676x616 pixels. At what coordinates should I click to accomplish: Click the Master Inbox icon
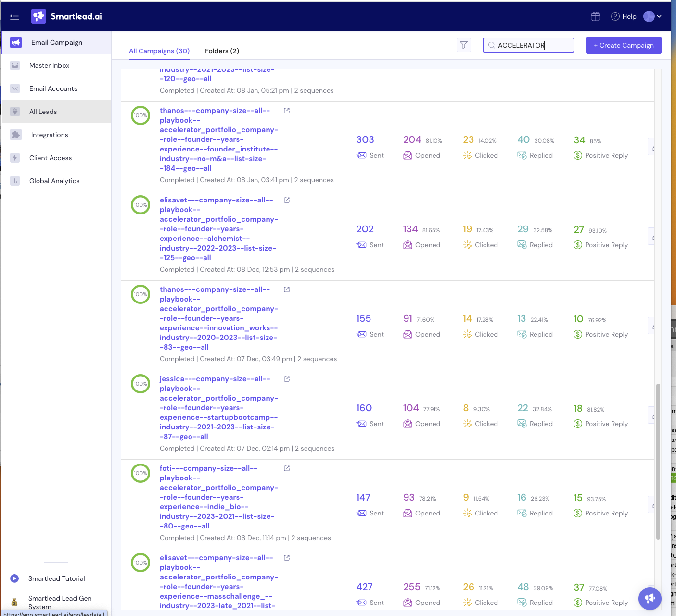15,65
